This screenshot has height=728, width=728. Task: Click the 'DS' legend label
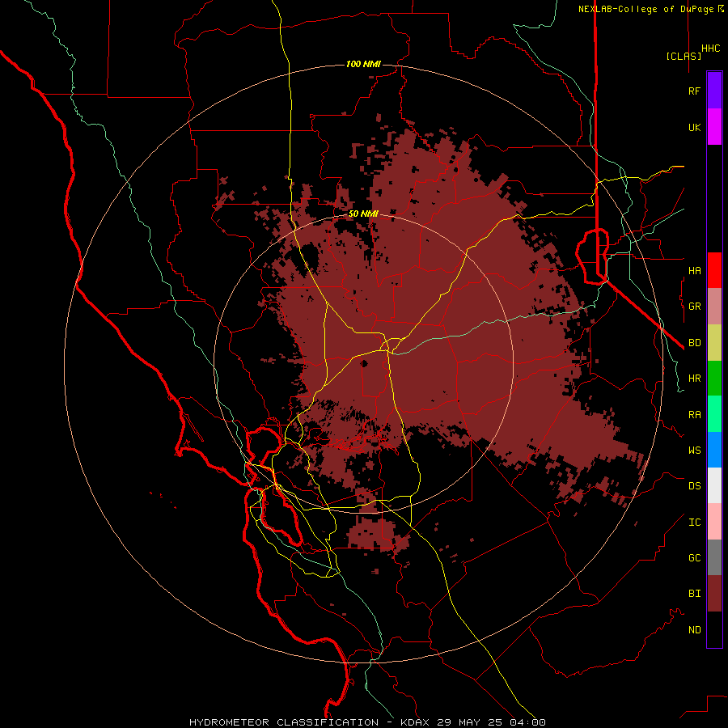pyautogui.click(x=694, y=486)
